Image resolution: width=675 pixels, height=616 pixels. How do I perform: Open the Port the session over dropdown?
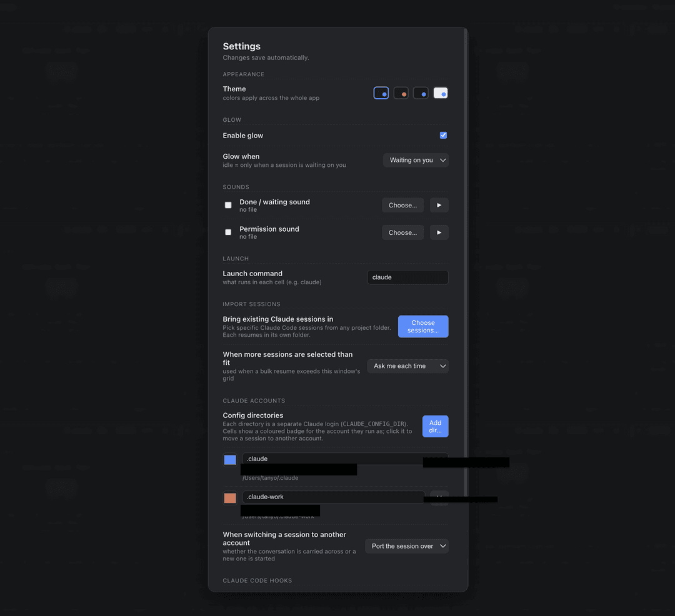407,546
